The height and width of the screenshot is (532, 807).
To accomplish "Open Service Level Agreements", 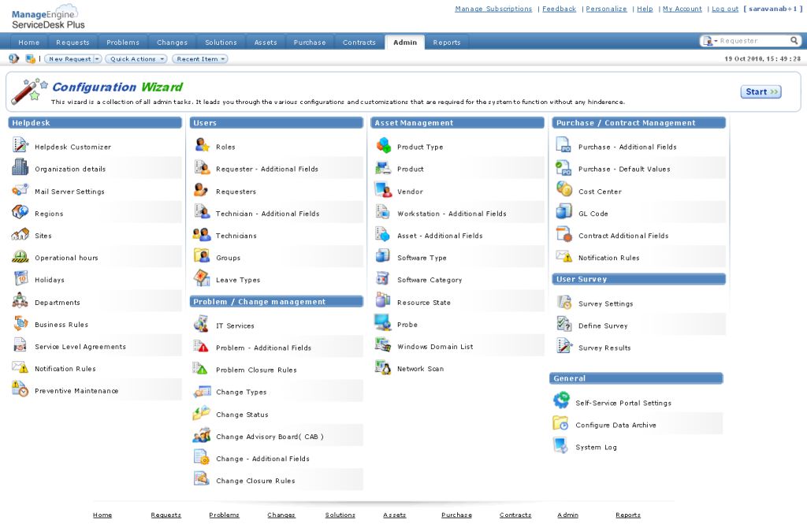I will pyautogui.click(x=80, y=347).
